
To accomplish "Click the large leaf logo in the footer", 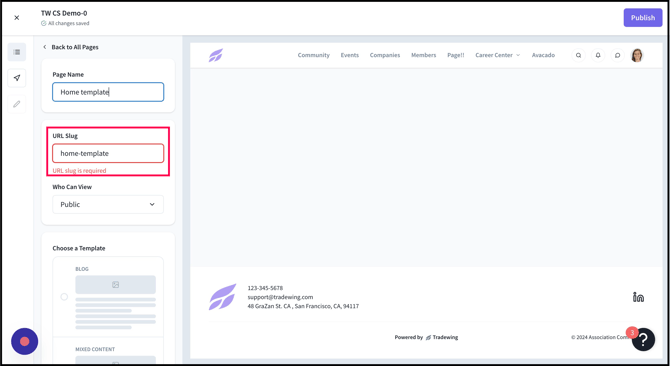I will 222,297.
